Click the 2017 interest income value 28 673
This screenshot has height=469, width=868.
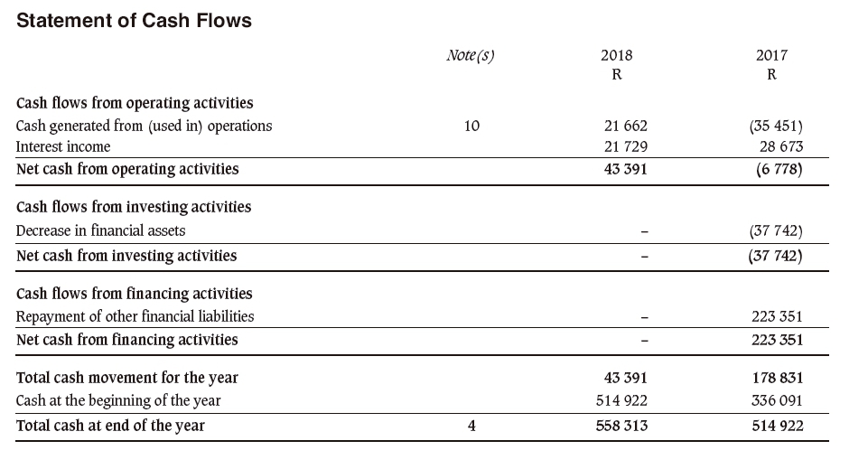777,146
